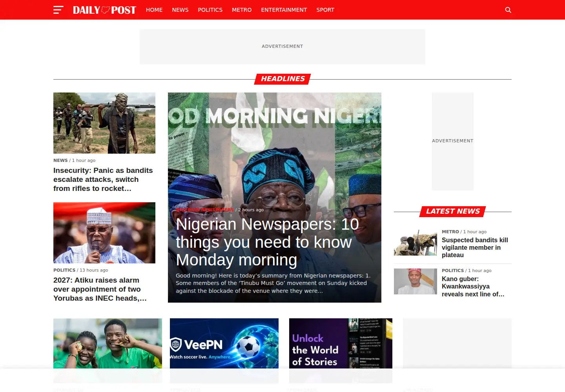
Task: Click the NEWS category tag above Insecurity
Action: pos(60,160)
